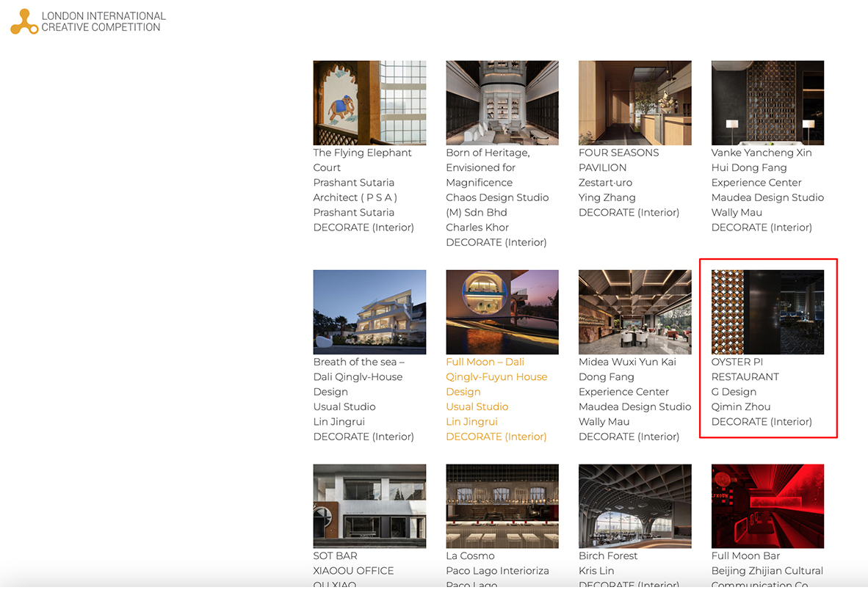The height and width of the screenshot is (612, 868).
Task: Click the "Zestart-uro" studio name
Action: 605,183
